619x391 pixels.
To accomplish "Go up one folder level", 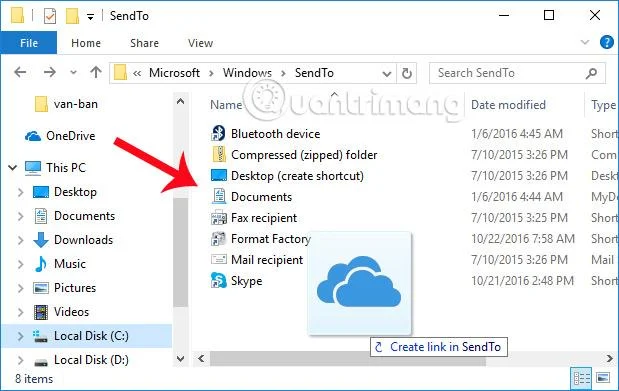I will [96, 72].
